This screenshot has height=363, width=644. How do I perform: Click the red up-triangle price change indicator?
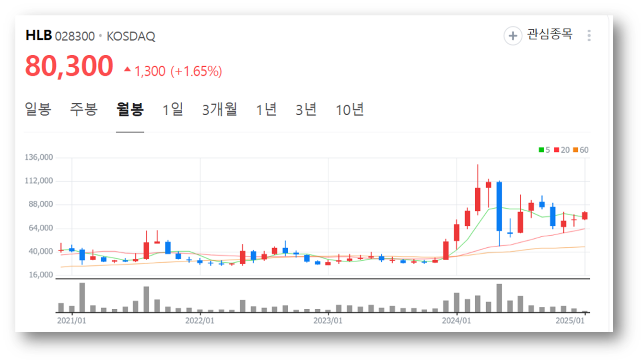pyautogui.click(x=127, y=69)
